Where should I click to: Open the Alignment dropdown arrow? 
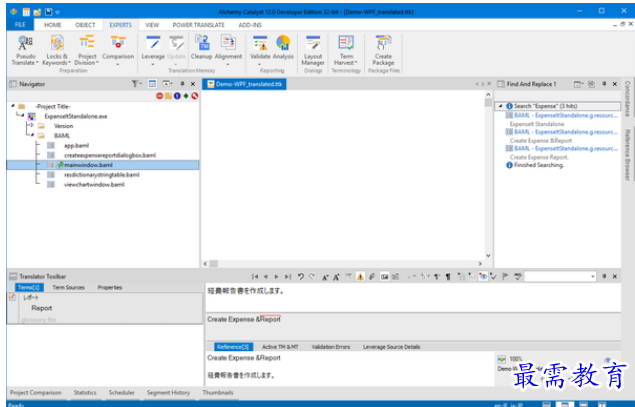coord(228,64)
